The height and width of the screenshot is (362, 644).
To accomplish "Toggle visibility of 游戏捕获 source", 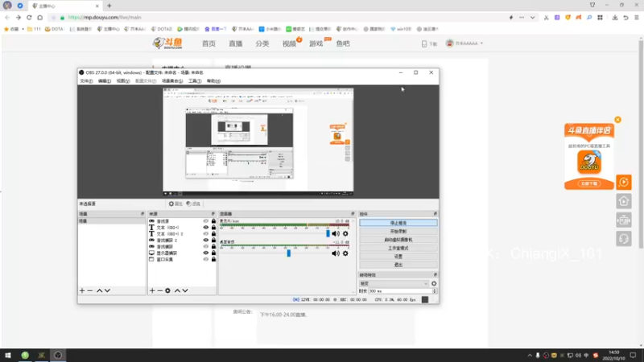I will point(206,246).
